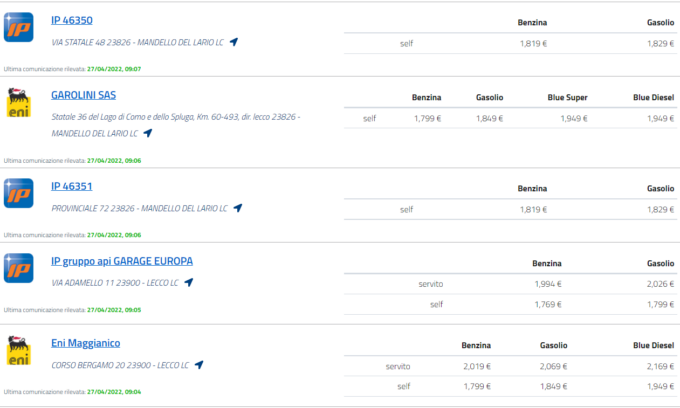Click the IP logo for GARAGE EUROPA

tap(19, 268)
